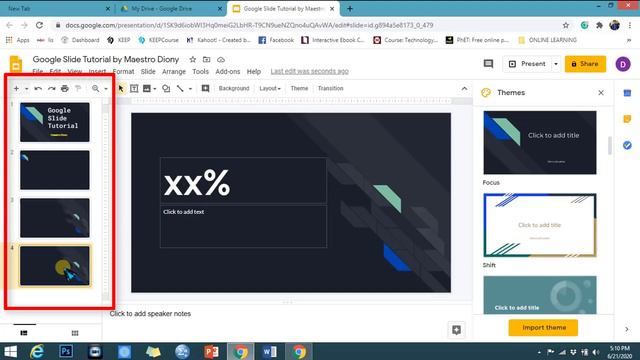Open the Format menu
Viewport: 640px width, 360px height.
[x=123, y=71]
